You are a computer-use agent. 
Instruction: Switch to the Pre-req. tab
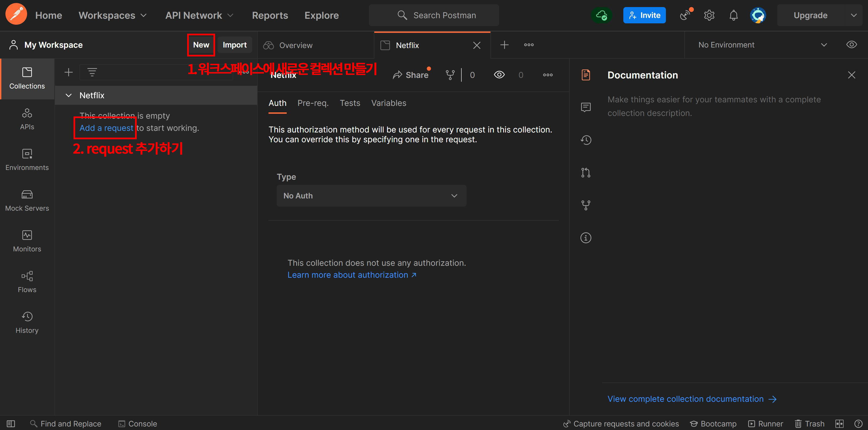coord(313,103)
